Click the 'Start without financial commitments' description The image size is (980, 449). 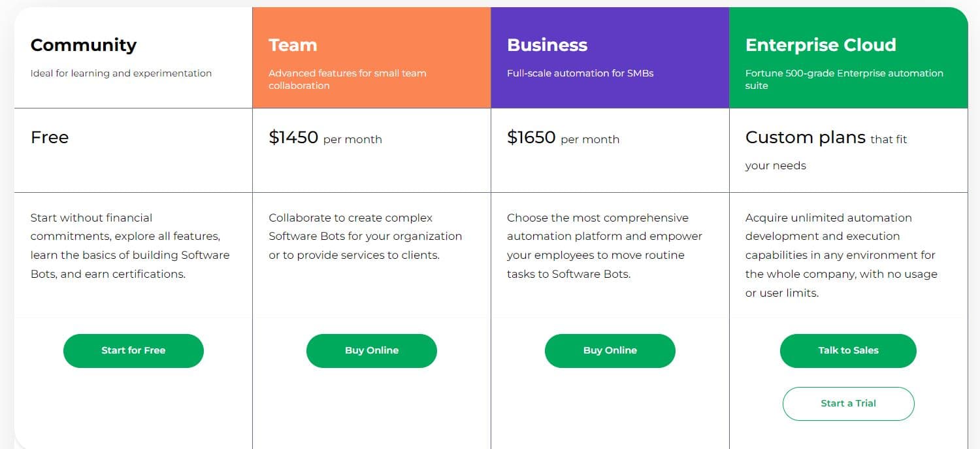[130, 246]
